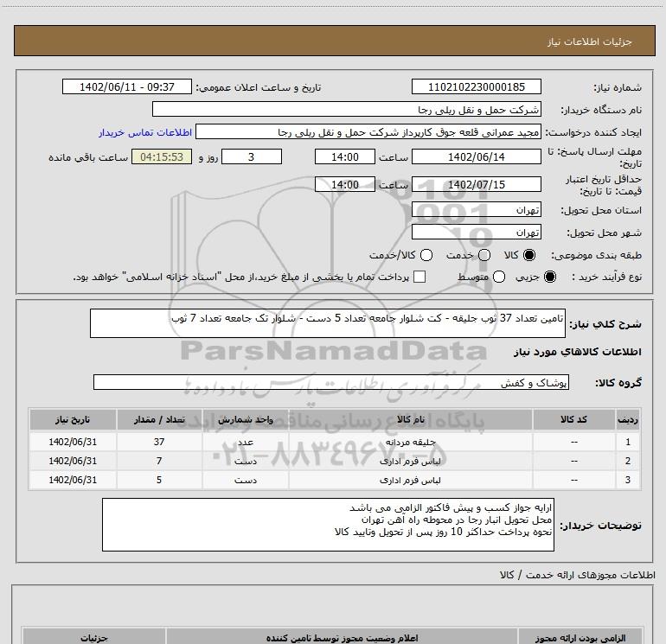Click the جزئیات اطلاعات نیاز page title
Screen dimensions: 666x644
(x=590, y=41)
